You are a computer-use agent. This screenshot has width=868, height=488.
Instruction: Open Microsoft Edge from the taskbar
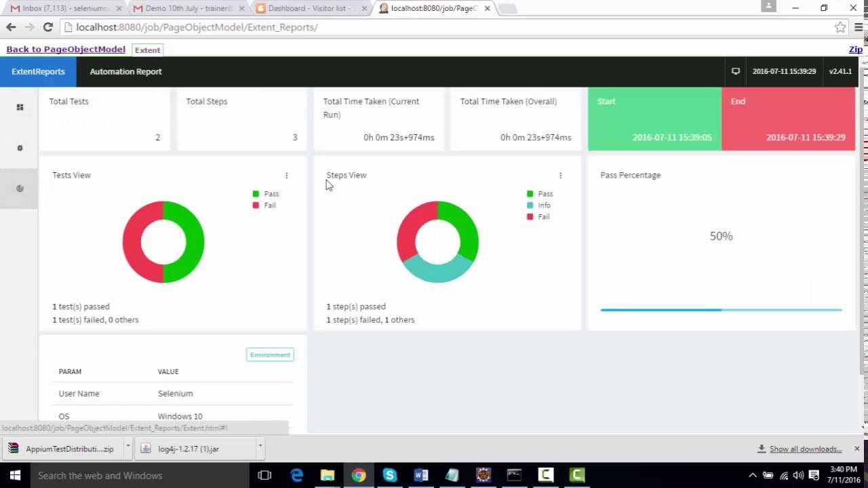click(296, 475)
